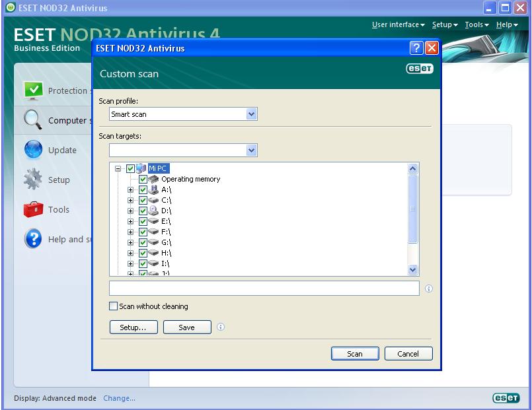Click the Cancel button
532x410 pixels.
(x=408, y=353)
